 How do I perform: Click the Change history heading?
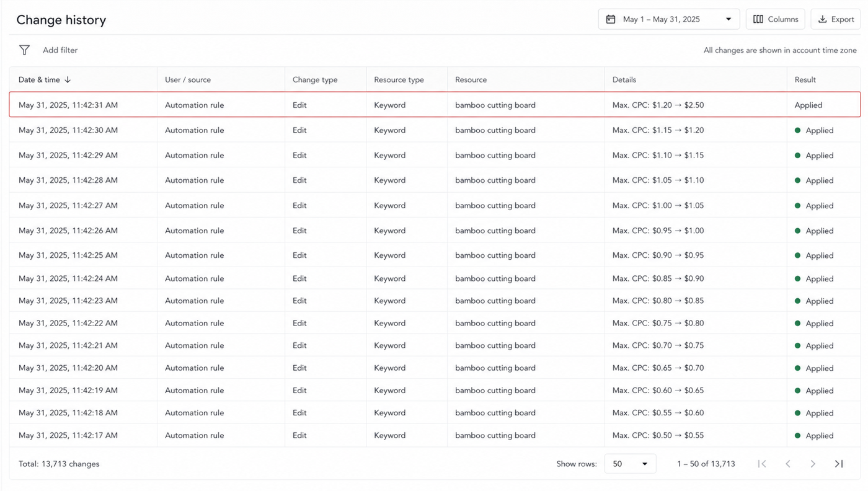click(61, 20)
